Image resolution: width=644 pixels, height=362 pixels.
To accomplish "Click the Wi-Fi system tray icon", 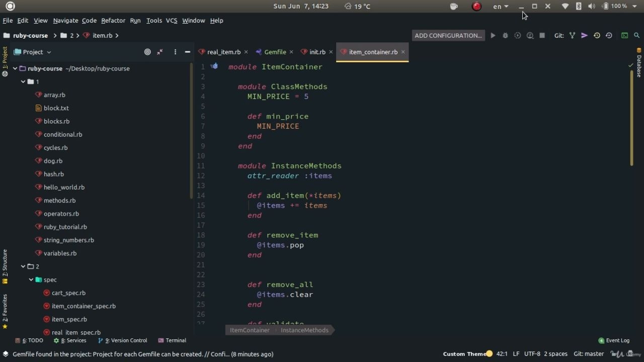I will (565, 6).
